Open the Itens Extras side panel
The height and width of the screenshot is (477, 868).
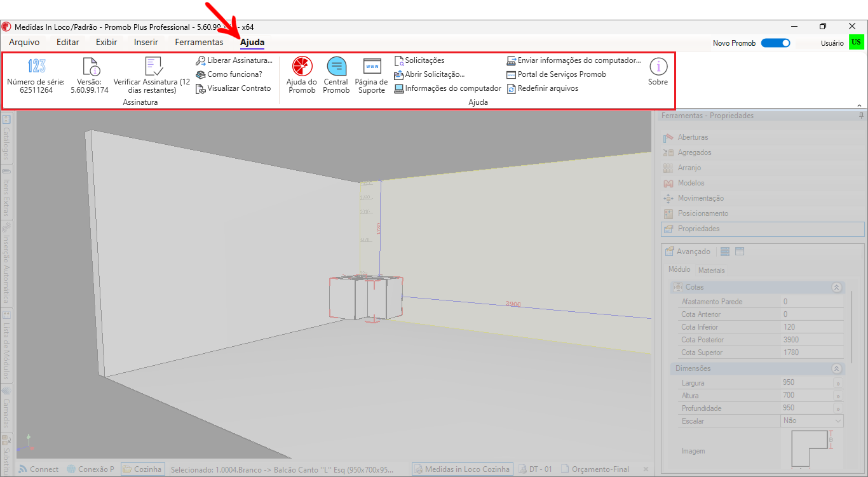coord(6,192)
